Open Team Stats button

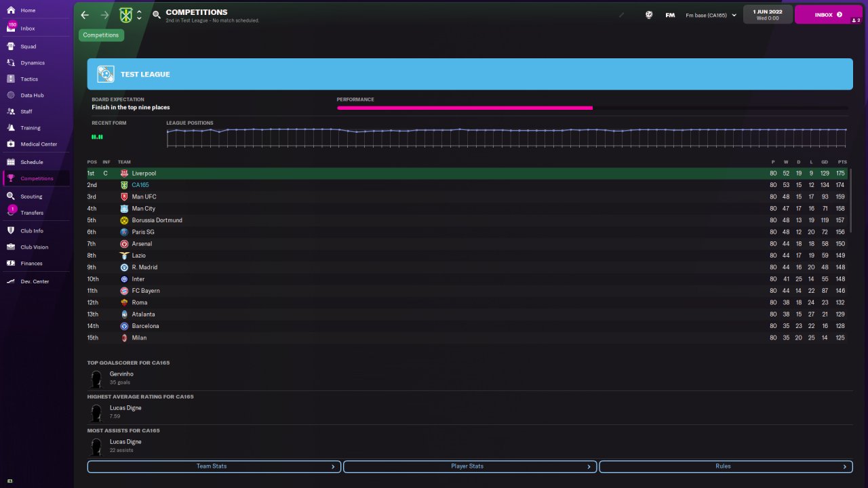pos(214,466)
